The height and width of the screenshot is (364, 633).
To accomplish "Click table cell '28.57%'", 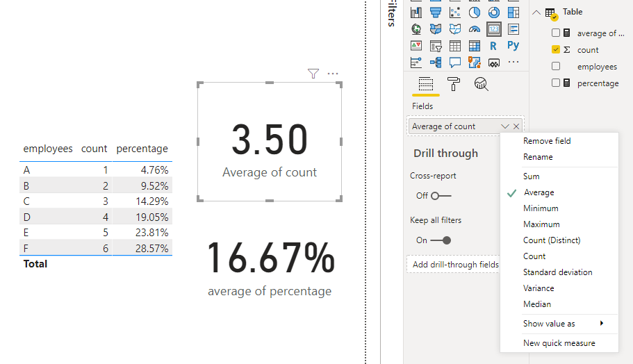I will coord(151,248).
